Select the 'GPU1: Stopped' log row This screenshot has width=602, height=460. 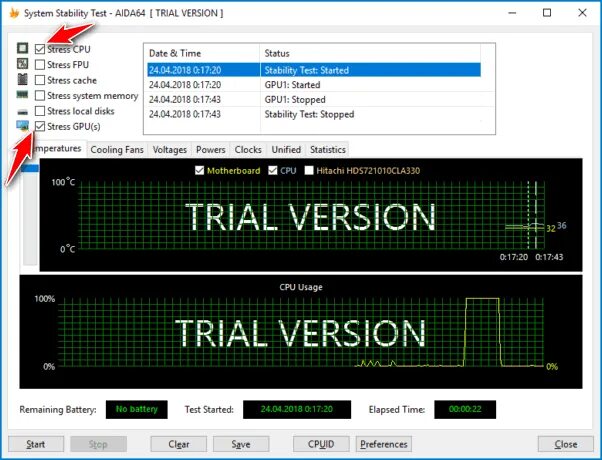click(314, 99)
